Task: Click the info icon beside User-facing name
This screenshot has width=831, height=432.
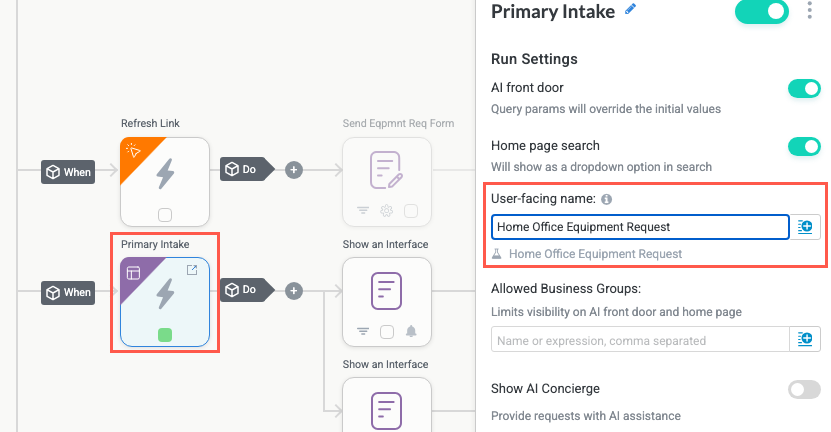Action: click(606, 199)
